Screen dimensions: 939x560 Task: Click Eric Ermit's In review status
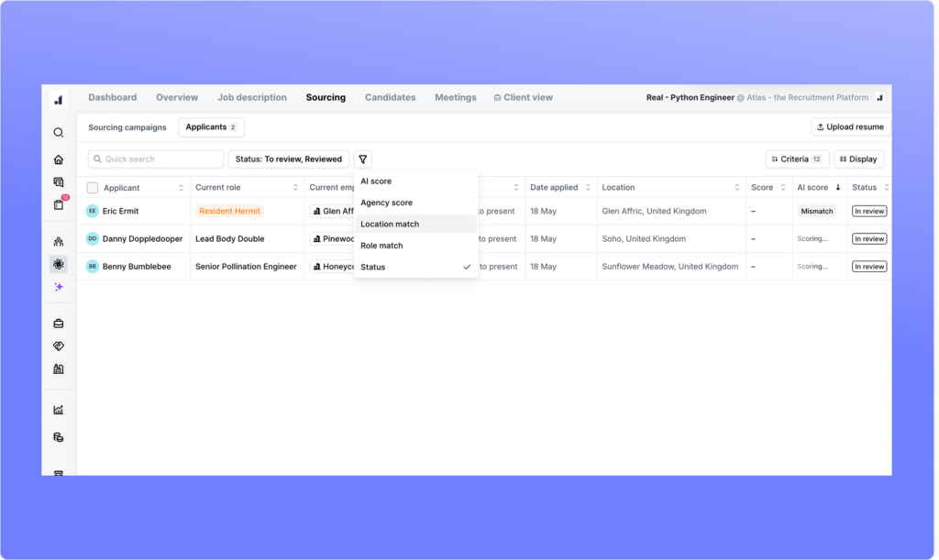[x=869, y=211]
